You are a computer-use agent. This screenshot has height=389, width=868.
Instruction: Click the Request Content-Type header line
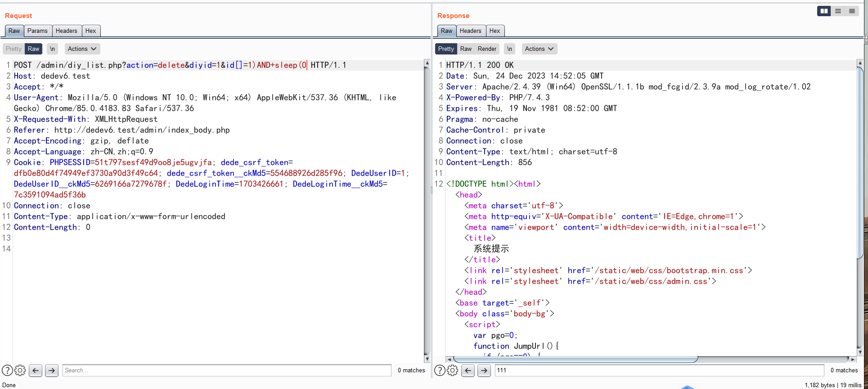pos(119,217)
